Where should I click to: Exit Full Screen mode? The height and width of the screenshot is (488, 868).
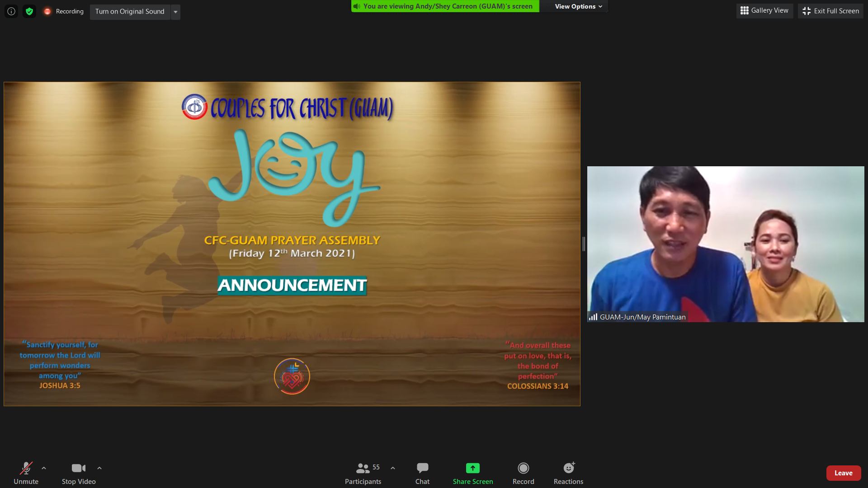[830, 11]
